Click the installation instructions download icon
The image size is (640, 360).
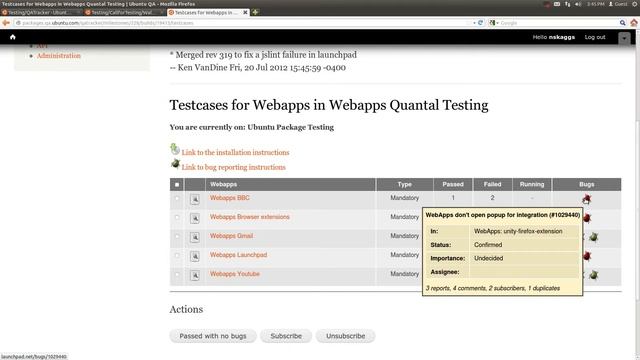[x=175, y=149]
